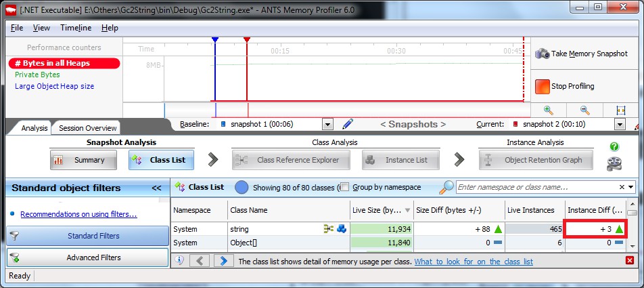Click the pencil rename snapshot icon
The image size is (644, 288).
point(348,124)
